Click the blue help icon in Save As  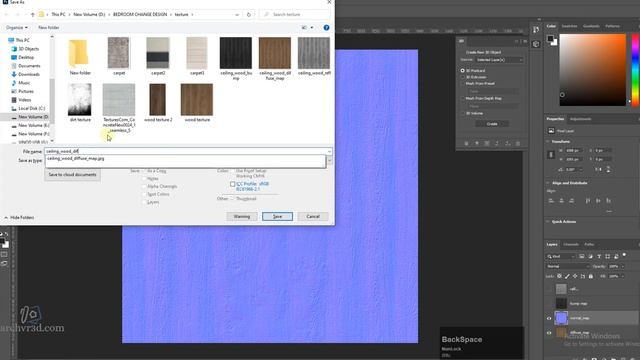pos(326,27)
